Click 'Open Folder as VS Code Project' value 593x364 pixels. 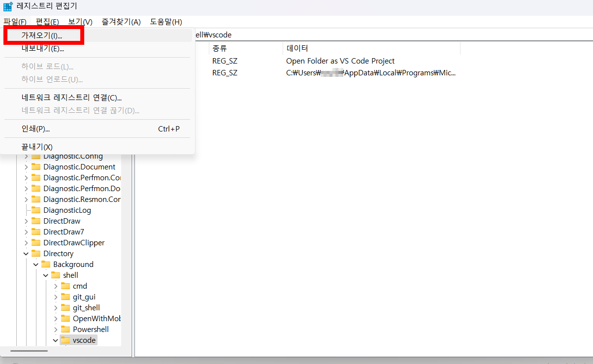(340, 61)
